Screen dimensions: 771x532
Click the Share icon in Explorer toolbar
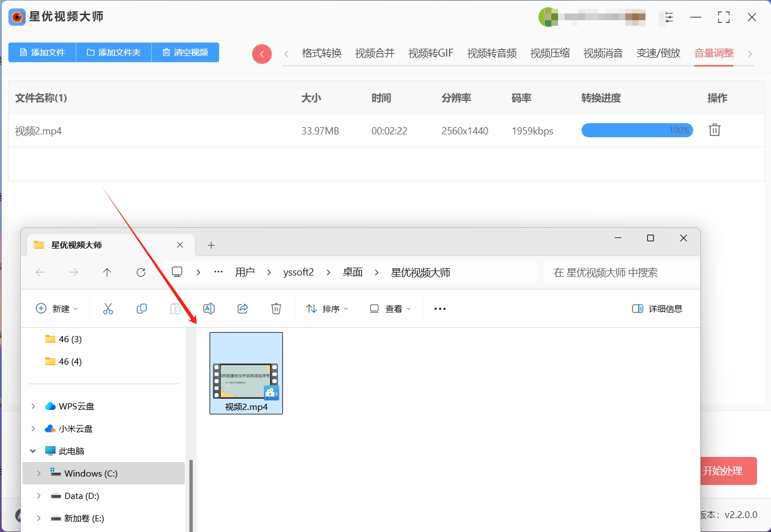pyautogui.click(x=243, y=309)
